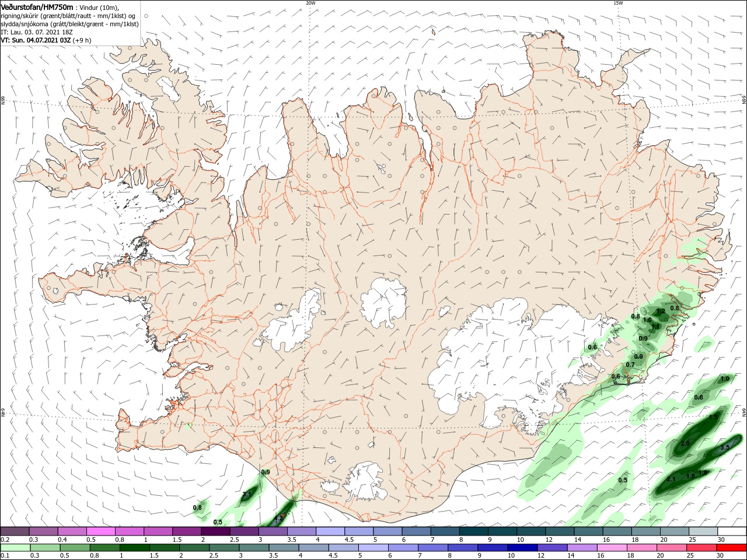Click the 0.7 precipitation value on the map

point(630,365)
